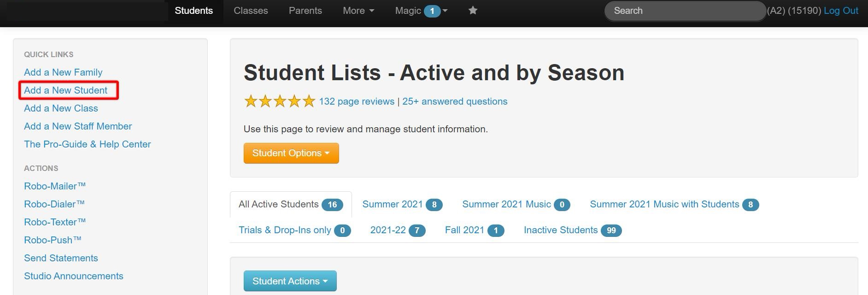Open the Robo-Mailer action link

click(55, 186)
